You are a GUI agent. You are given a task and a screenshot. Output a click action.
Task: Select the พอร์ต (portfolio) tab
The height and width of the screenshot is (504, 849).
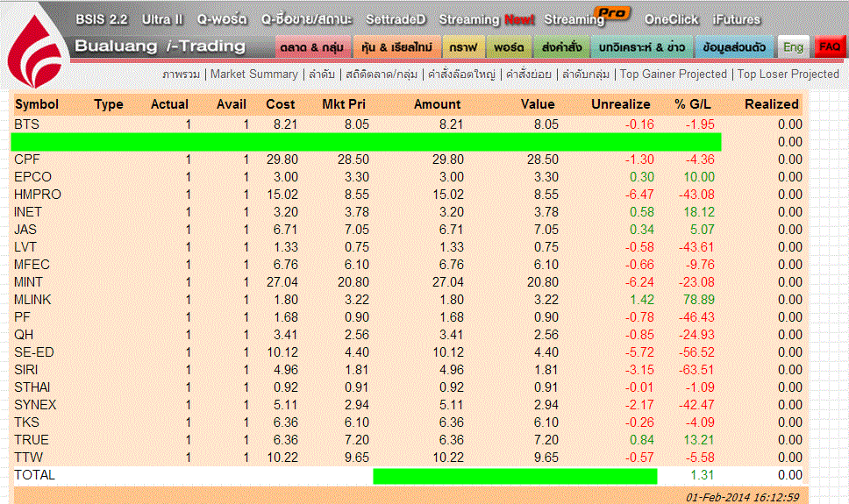508,46
